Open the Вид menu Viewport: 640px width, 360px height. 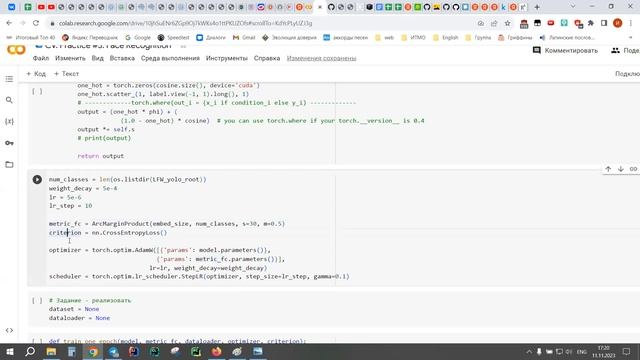tap(97, 58)
